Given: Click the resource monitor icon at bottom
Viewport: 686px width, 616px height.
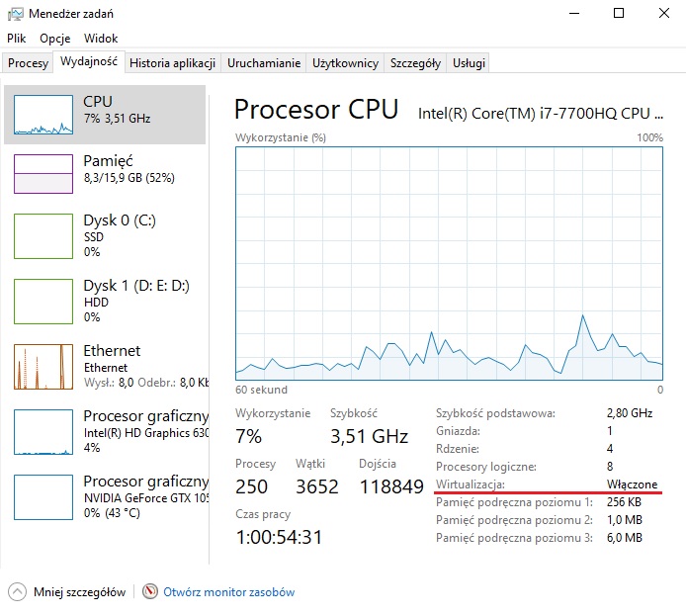Looking at the screenshot, I should (150, 592).
